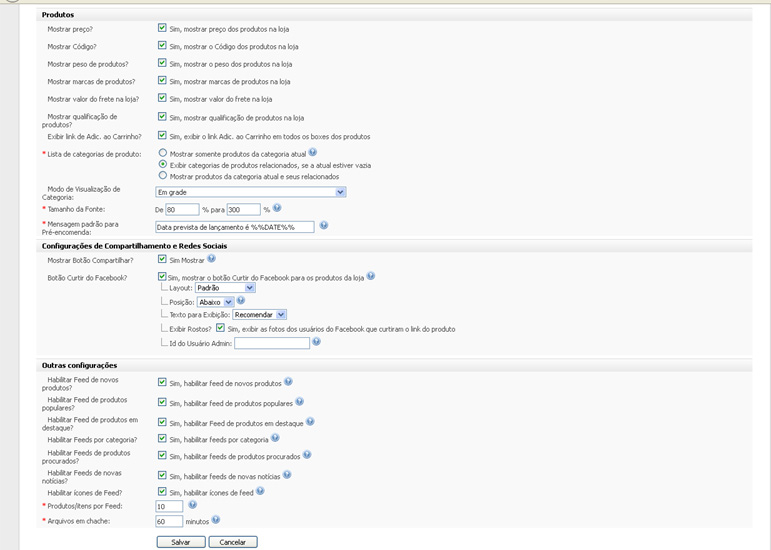
Task: Toggle Sim Mostrar compartilhar checkbox
Action: [162, 259]
